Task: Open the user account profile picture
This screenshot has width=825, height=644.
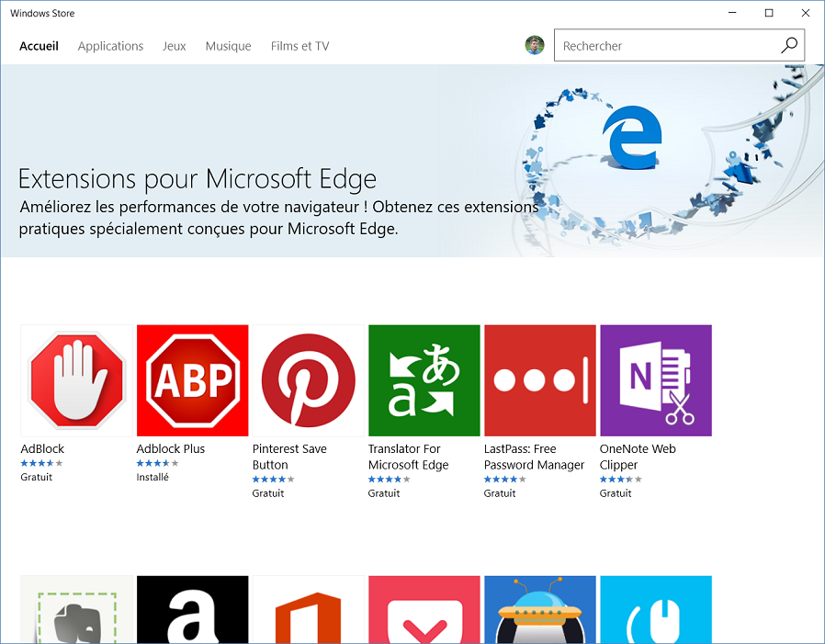Action: pos(534,44)
